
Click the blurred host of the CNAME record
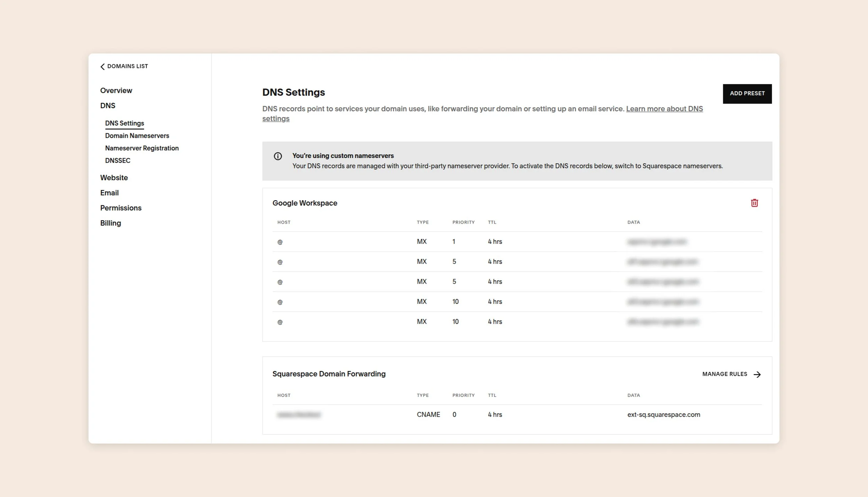[x=299, y=414]
